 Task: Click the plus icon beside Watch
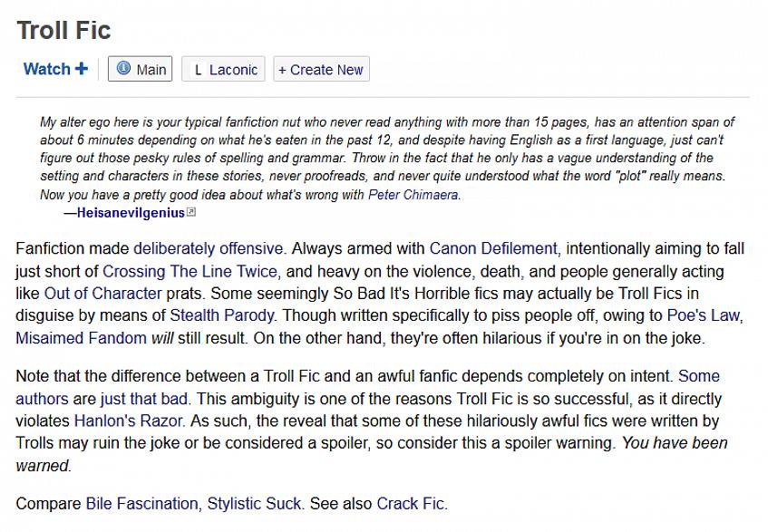(x=82, y=69)
